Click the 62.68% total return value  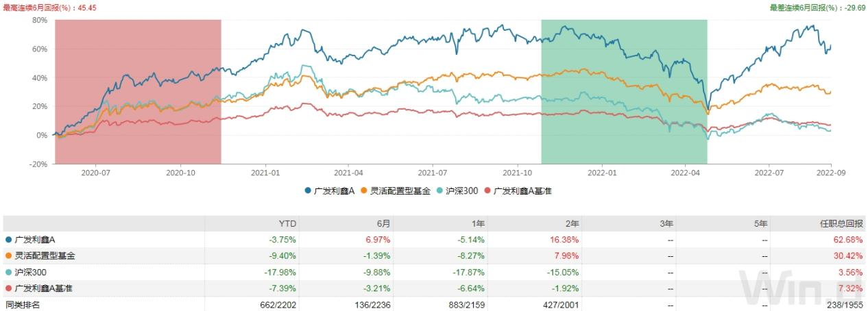[x=850, y=240]
